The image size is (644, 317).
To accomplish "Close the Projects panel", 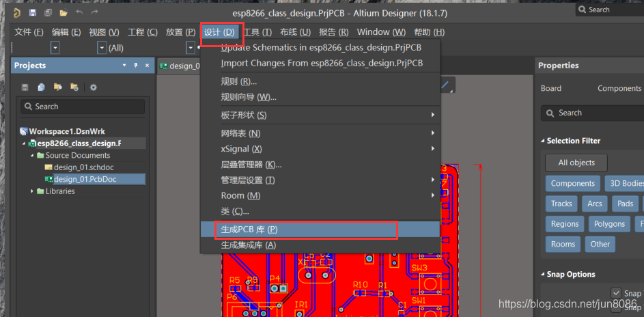I will [x=147, y=66].
